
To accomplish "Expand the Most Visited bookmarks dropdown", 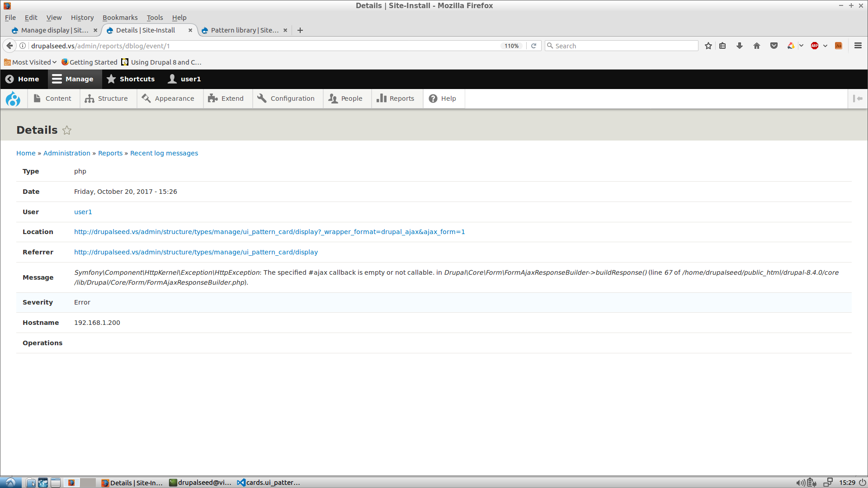I will (31, 62).
